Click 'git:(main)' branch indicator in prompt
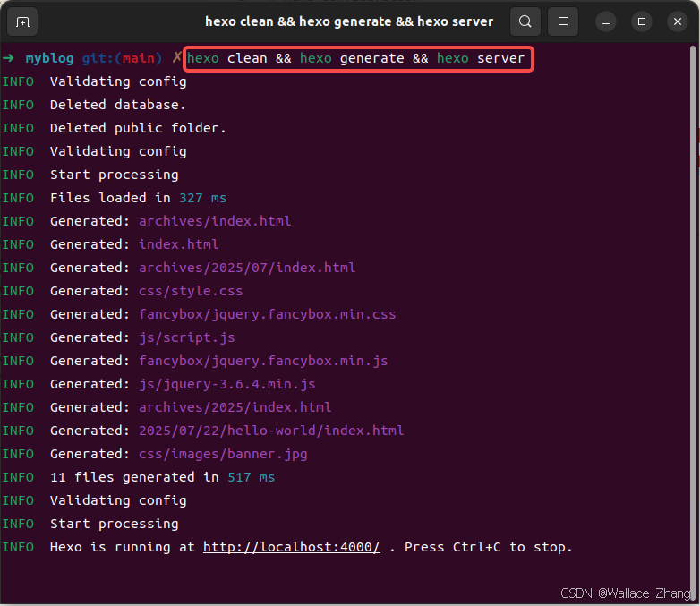Image resolution: width=700 pixels, height=606 pixels. point(122,58)
